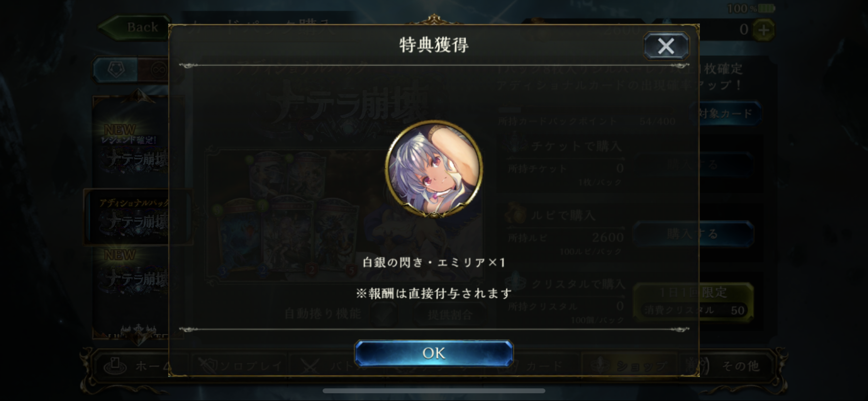The image size is (868, 401).
Task: Tap the ルピ 購入する purchase button
Action: (x=693, y=234)
